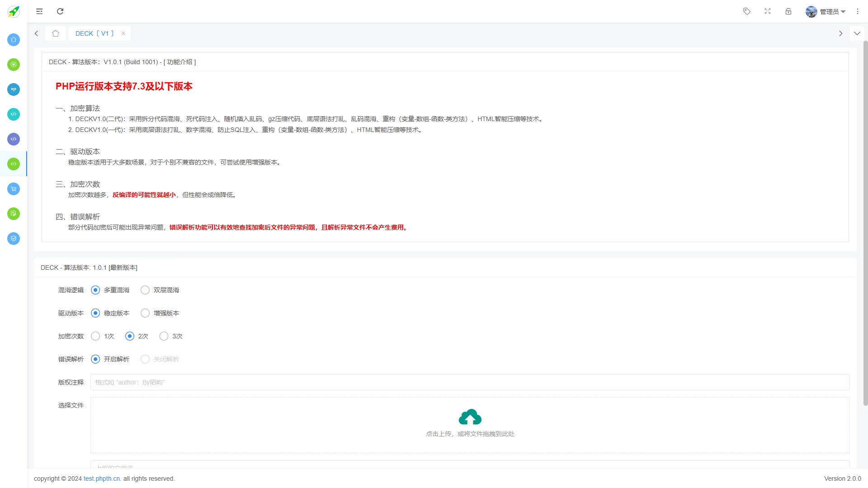Open the sidebar collapse menu icon
Screen dimensions: 868x488
[x=39, y=11]
